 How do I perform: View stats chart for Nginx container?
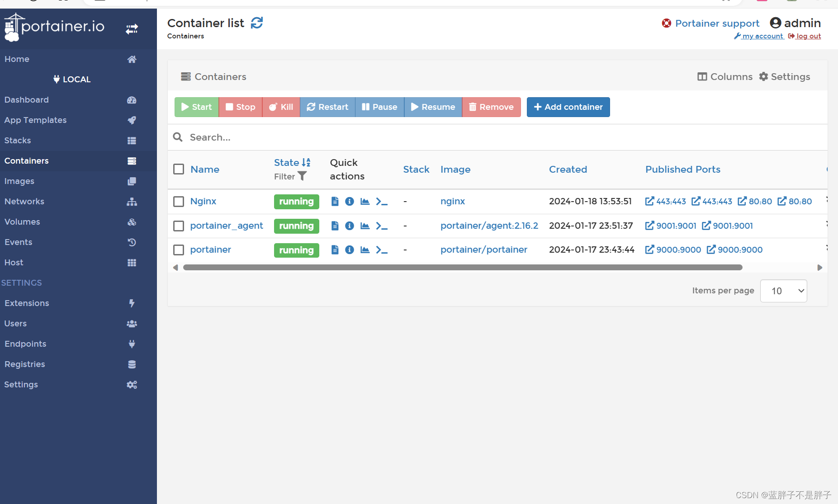(365, 201)
